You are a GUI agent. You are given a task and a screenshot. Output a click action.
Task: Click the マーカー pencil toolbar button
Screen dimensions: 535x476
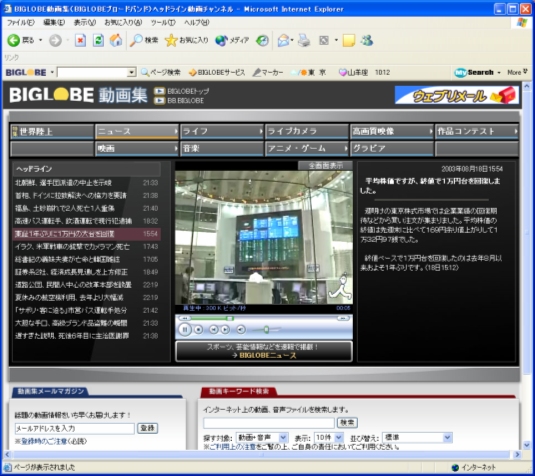pyautogui.click(x=268, y=72)
